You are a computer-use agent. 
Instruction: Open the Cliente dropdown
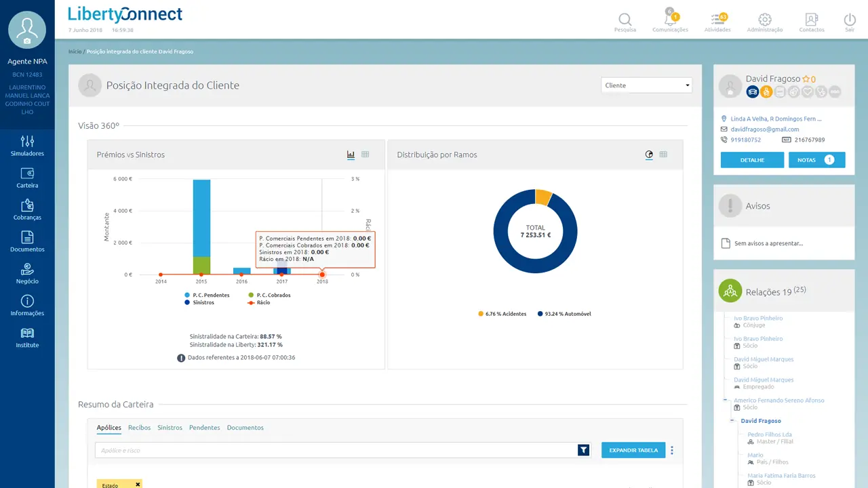646,85
